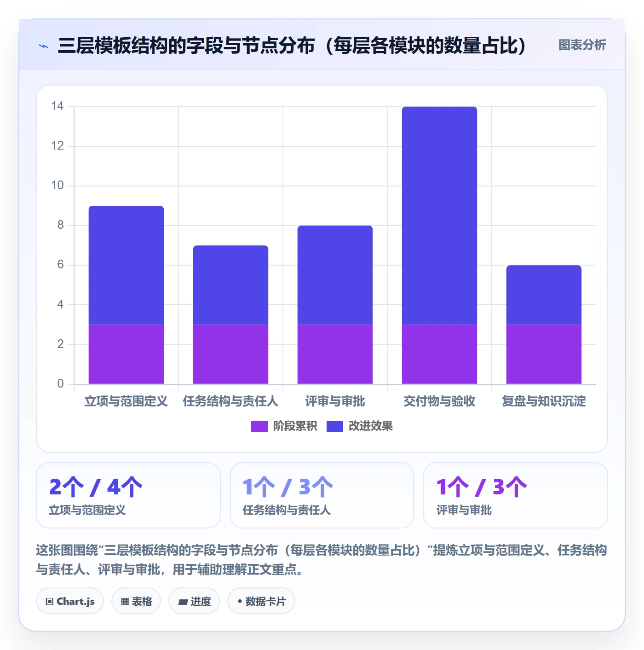Click the lightning bolt icon beside the title
This screenshot has height=650, width=644.
44,46
